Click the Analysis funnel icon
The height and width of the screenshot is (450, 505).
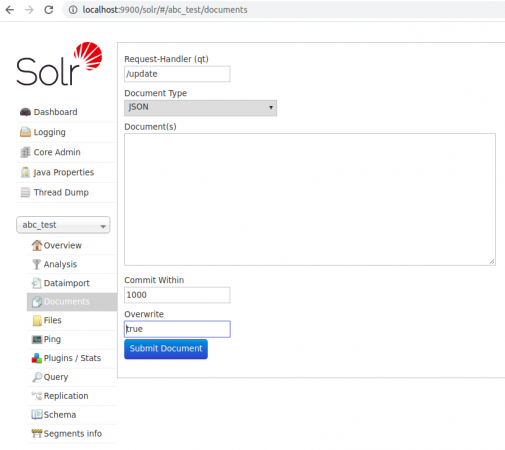pos(37,264)
